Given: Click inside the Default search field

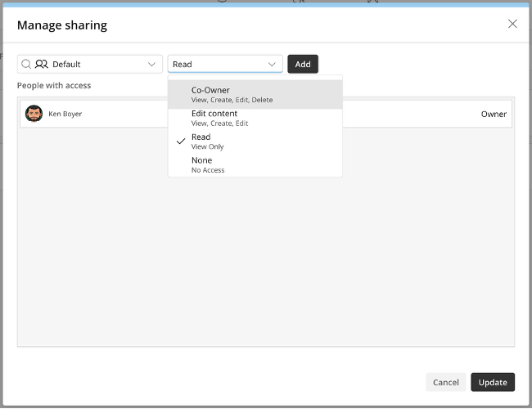Looking at the screenshot, I should [90, 64].
